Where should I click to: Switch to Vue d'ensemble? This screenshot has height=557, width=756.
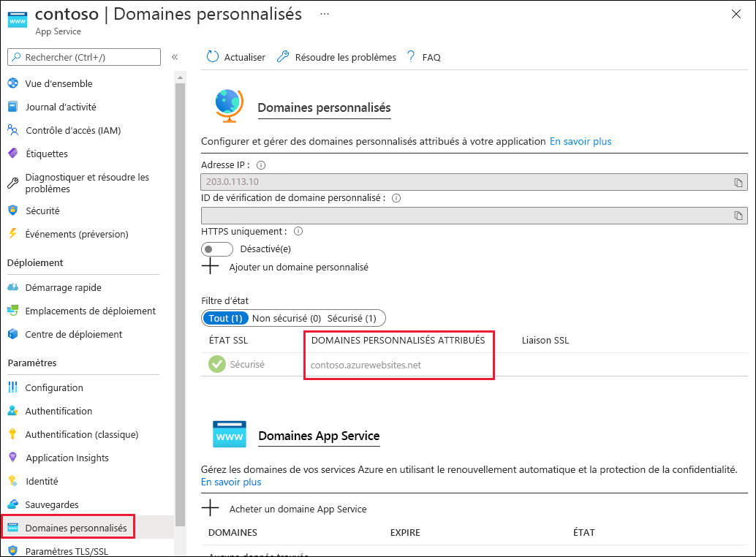tap(58, 83)
